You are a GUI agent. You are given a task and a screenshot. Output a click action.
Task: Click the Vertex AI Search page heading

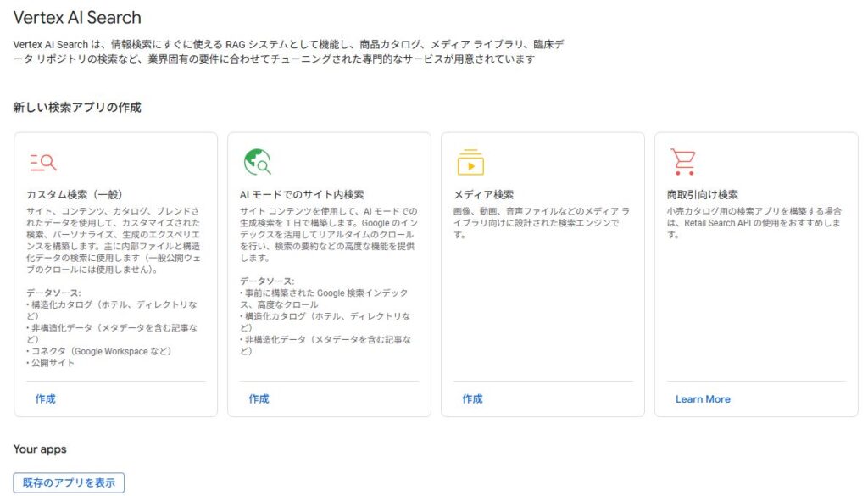coord(77,17)
